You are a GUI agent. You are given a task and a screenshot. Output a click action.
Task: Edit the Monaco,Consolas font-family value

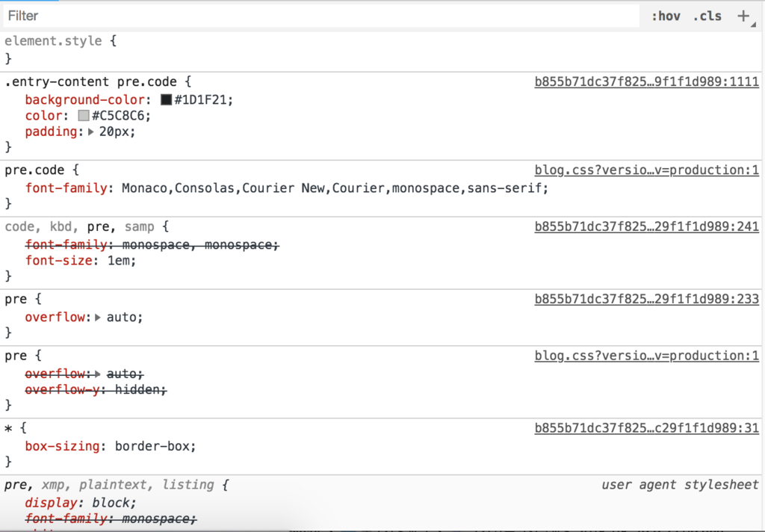click(332, 188)
